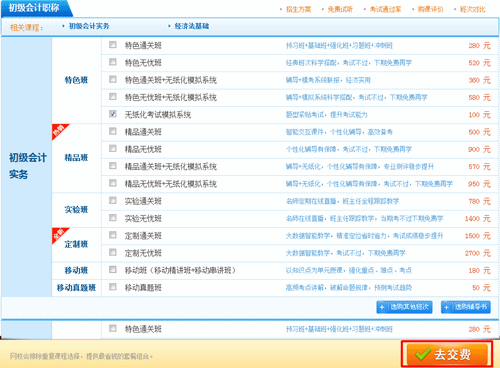Click the 1400 元 price
This screenshot has height=368, width=500.
pyautogui.click(x=478, y=219)
